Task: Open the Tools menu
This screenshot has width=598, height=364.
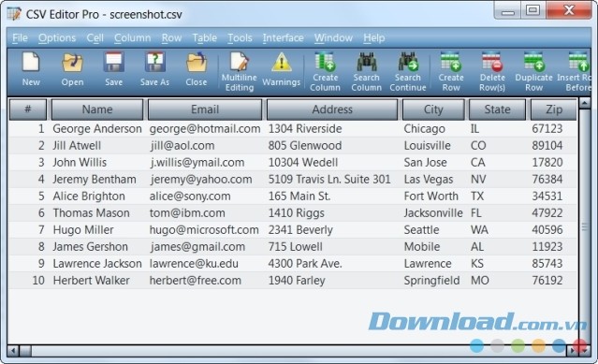Action: (x=240, y=37)
